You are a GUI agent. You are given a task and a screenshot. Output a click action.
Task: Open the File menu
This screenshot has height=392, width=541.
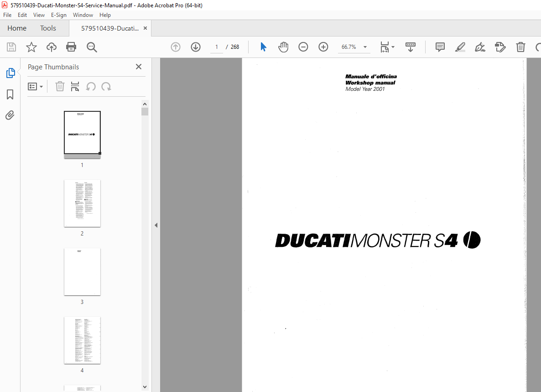[x=7, y=15]
